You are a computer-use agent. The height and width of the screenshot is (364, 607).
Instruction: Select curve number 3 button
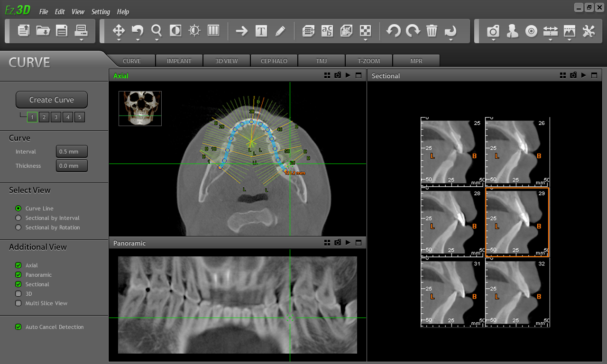(56, 117)
